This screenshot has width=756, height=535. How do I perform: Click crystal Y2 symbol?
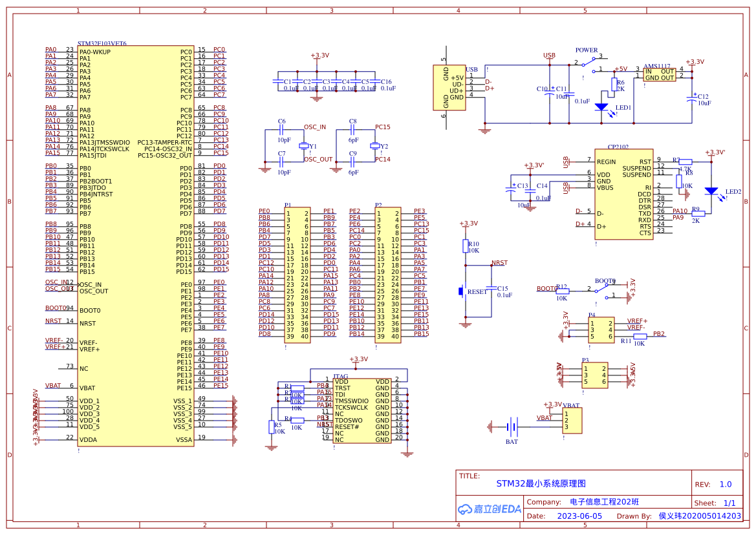pos(374,145)
